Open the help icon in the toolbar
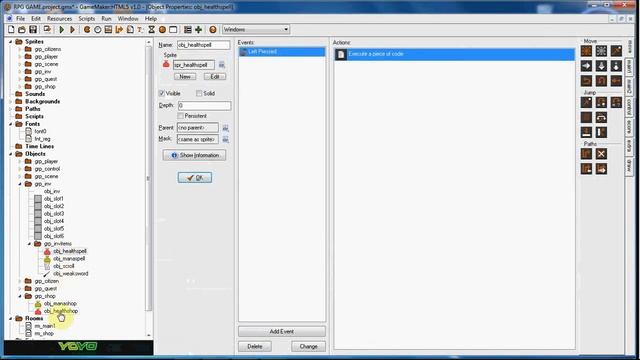The width and height of the screenshot is (640, 360). [213, 29]
